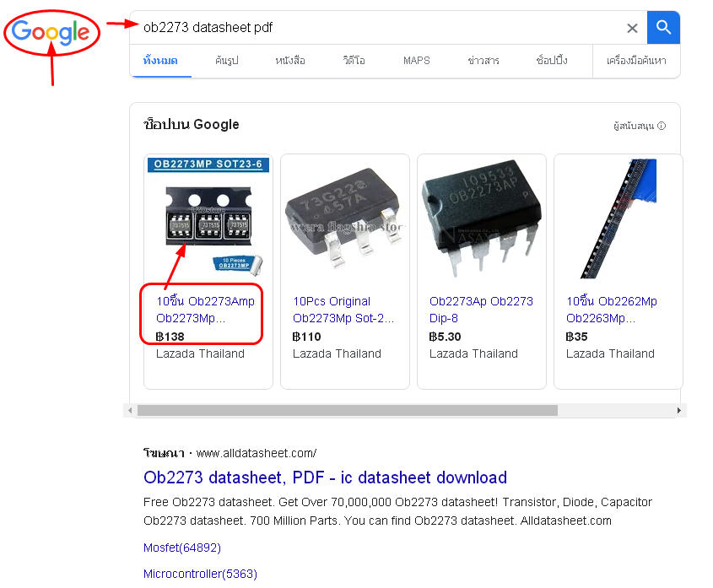
Task: Open the OB2273AP DIP-8 chip image
Action: (482, 218)
